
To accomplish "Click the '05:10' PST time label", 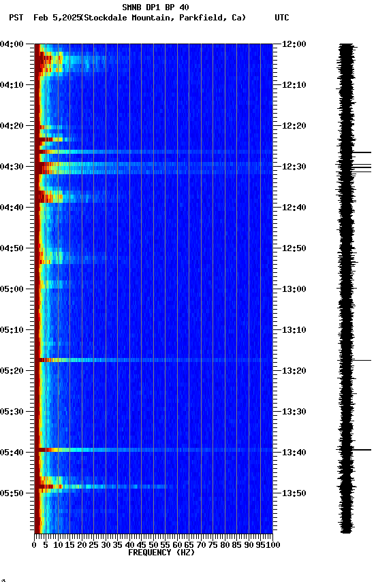I will [12, 330].
